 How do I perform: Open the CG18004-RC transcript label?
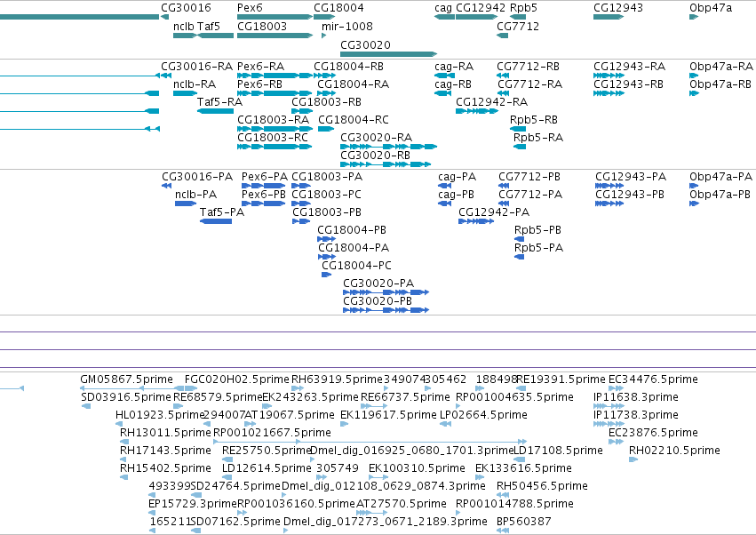[x=354, y=120]
